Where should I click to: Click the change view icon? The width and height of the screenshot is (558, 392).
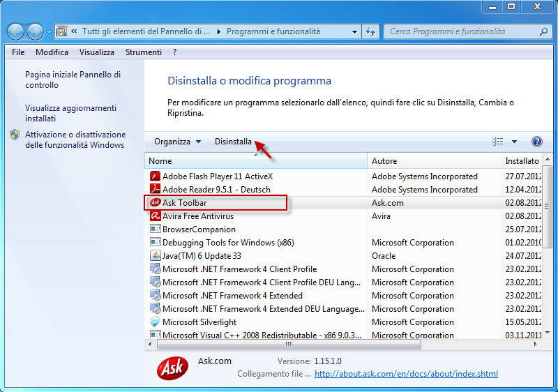(497, 142)
